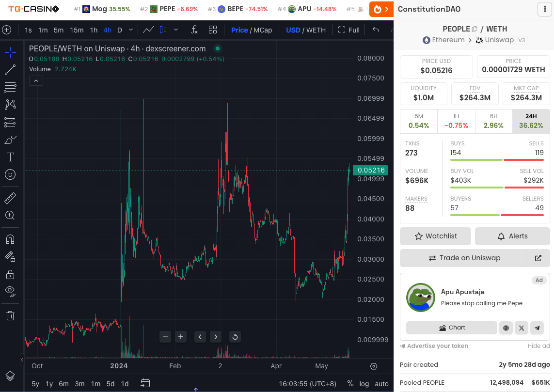Enable the magnet snapping mode
Screen dimensions: 554x392
point(10,239)
